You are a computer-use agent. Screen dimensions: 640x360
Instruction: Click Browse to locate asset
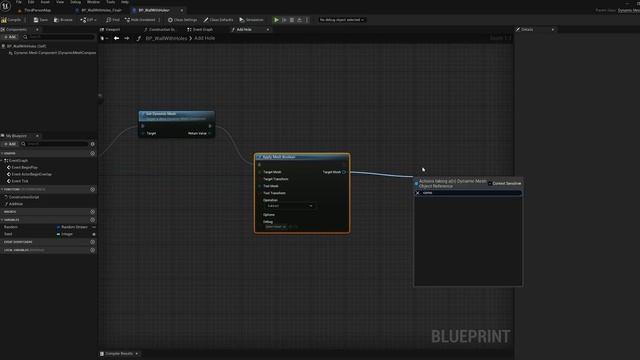click(x=63, y=20)
